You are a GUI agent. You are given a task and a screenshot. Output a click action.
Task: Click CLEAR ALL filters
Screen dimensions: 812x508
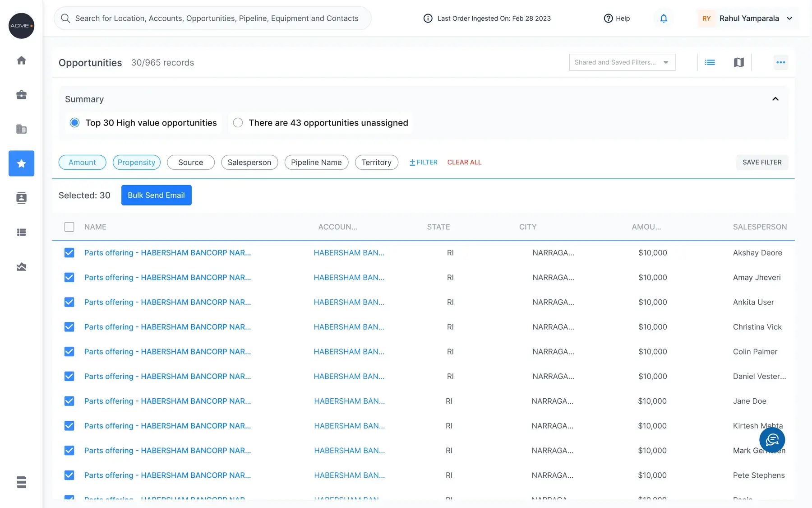tap(464, 163)
